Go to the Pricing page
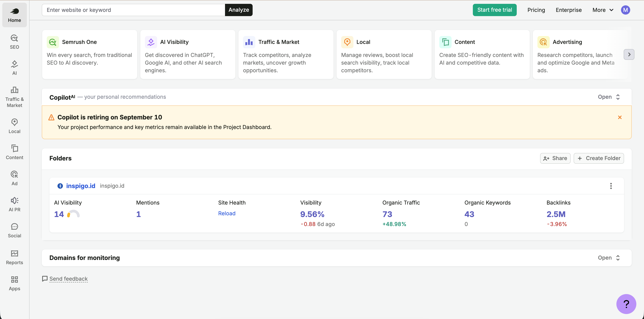Viewport: 644px width, 319px height. 536,10
